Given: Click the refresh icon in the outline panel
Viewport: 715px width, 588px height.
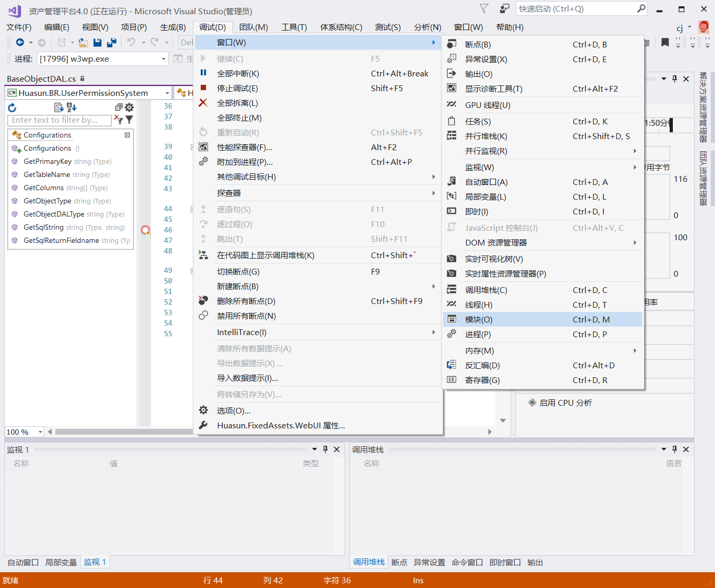Looking at the screenshot, I should click(x=12, y=107).
